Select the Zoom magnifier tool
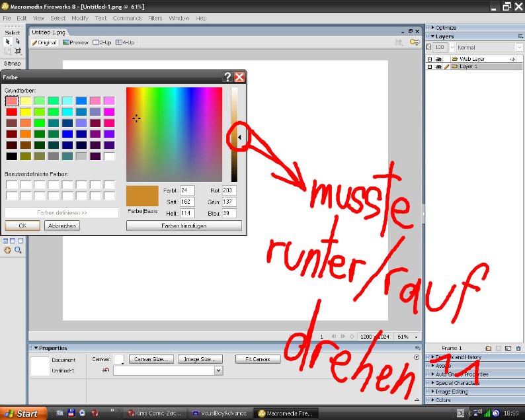The width and height of the screenshot is (525, 420). (18, 250)
